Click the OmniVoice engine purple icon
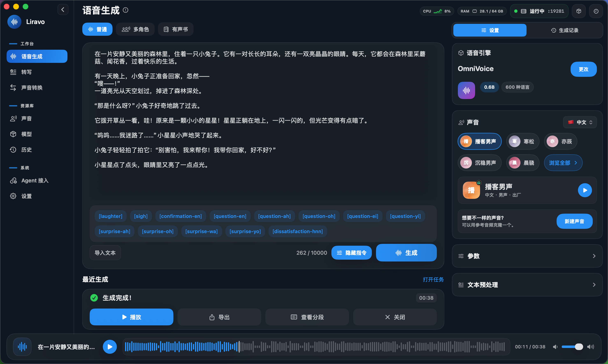The width and height of the screenshot is (608, 364). pyautogui.click(x=466, y=90)
